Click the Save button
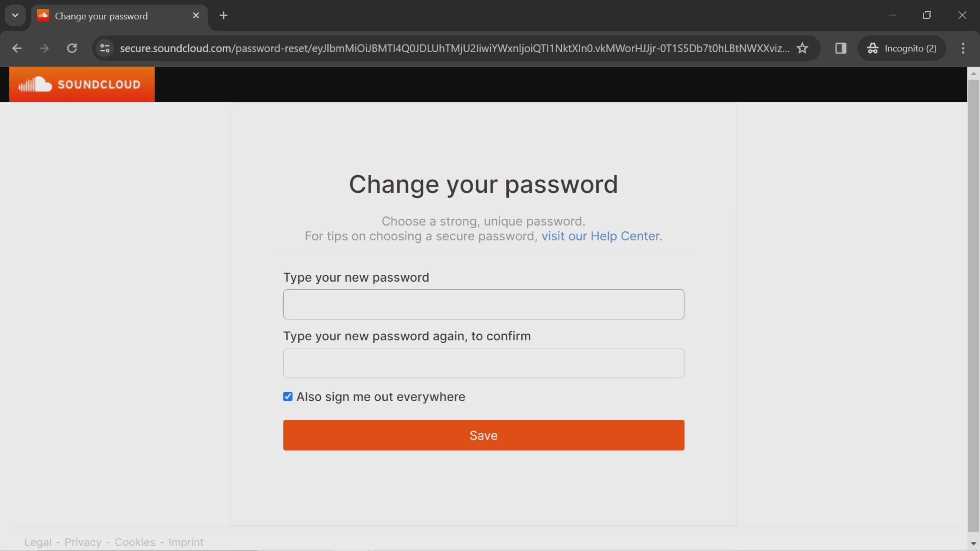Image resolution: width=980 pixels, height=551 pixels. point(484,435)
